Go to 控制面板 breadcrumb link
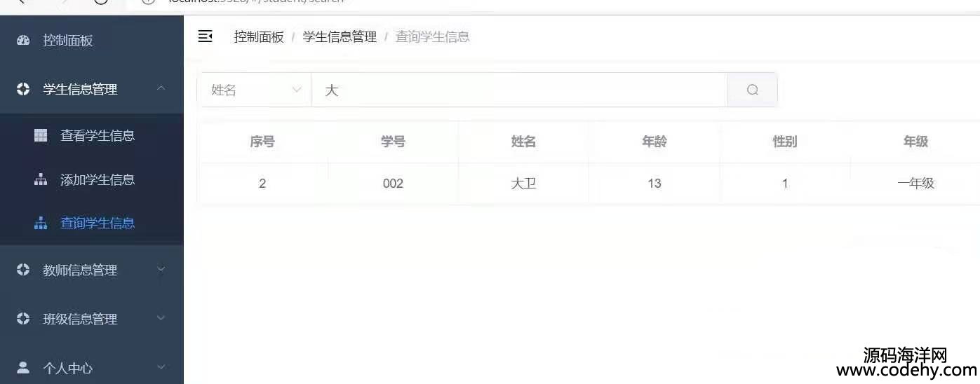980x384 pixels. click(x=259, y=36)
